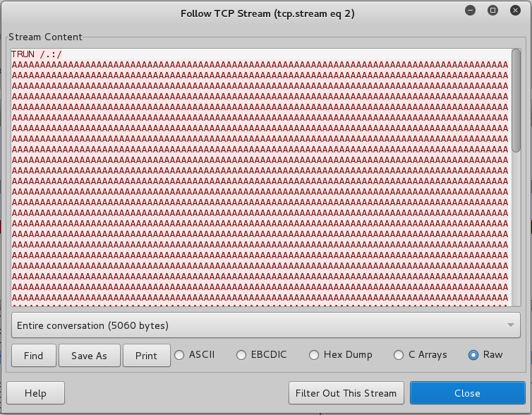
Task: Select the Raw radio button
Action: [473, 355]
